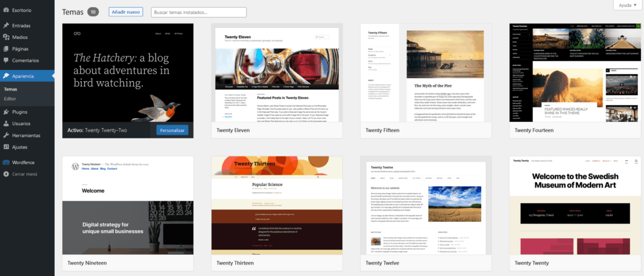Click the theme count badge 10
Screen dimensions: 644x276
(x=93, y=12)
